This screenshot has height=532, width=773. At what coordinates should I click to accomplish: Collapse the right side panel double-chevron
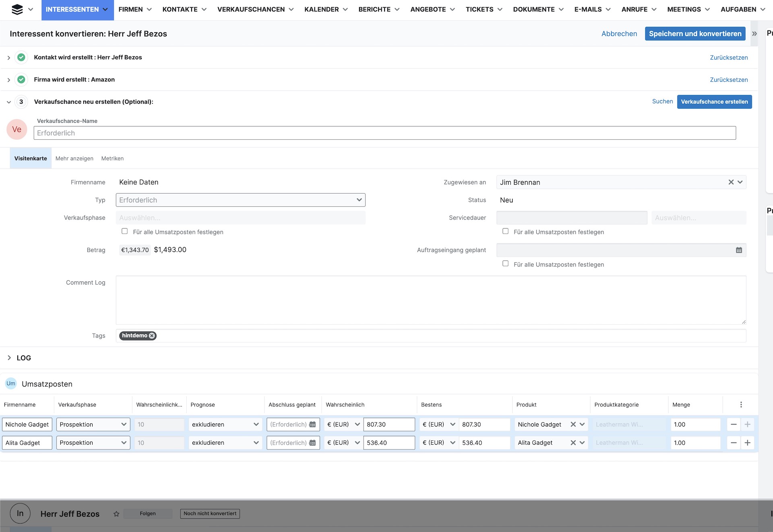click(754, 34)
